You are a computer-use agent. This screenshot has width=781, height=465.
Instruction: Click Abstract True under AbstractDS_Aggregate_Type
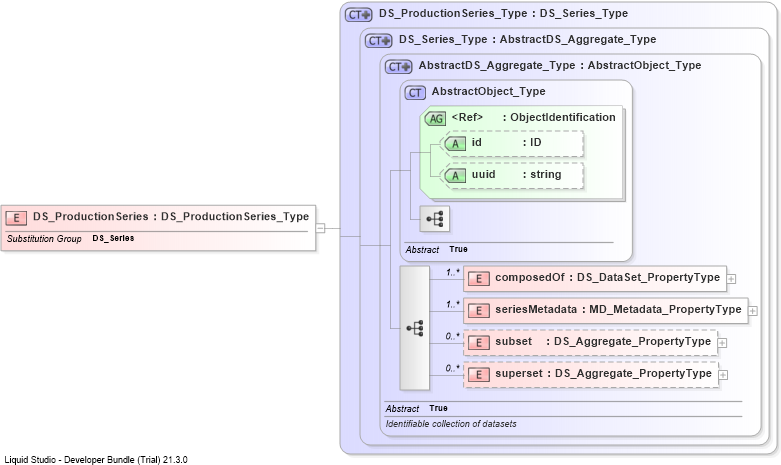point(416,408)
